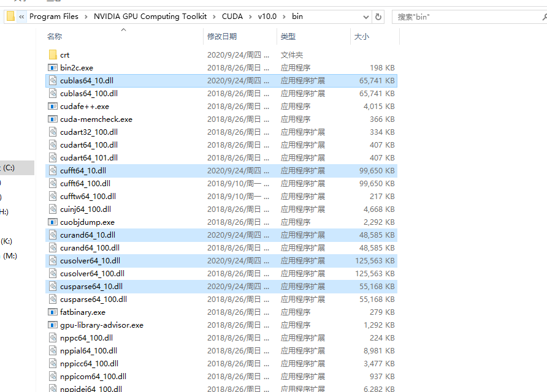547x392 pixels.
Task: Sort by the 名称 column header
Action: 55,36
